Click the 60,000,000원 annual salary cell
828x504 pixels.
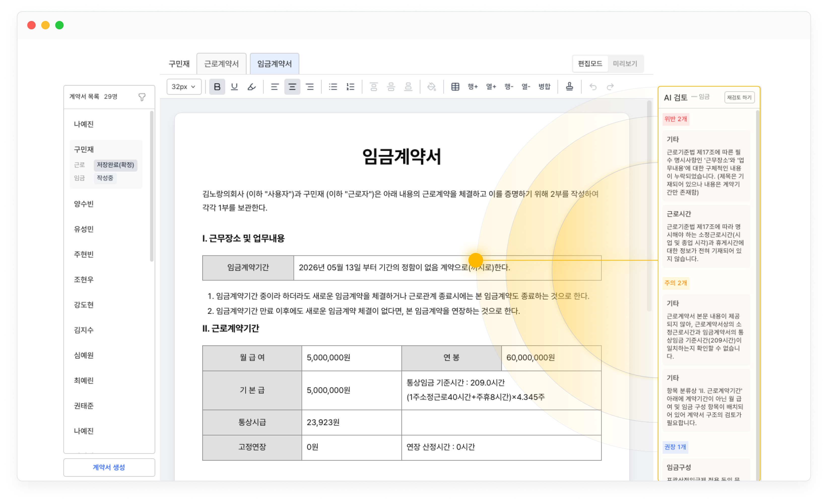(551, 358)
